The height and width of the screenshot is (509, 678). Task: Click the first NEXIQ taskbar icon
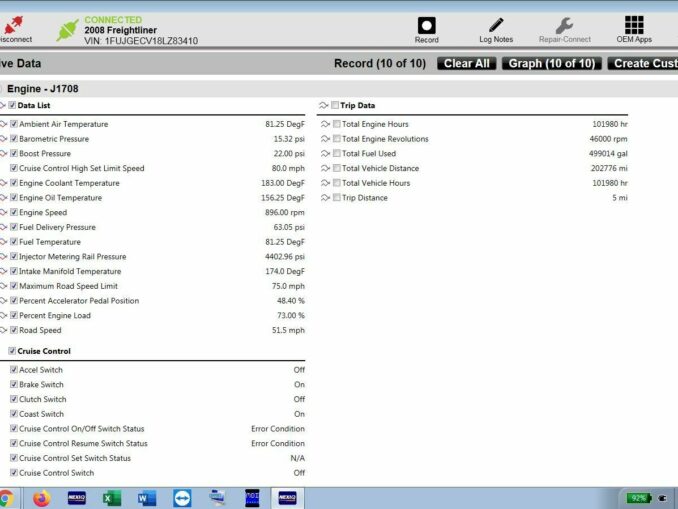tap(77, 498)
